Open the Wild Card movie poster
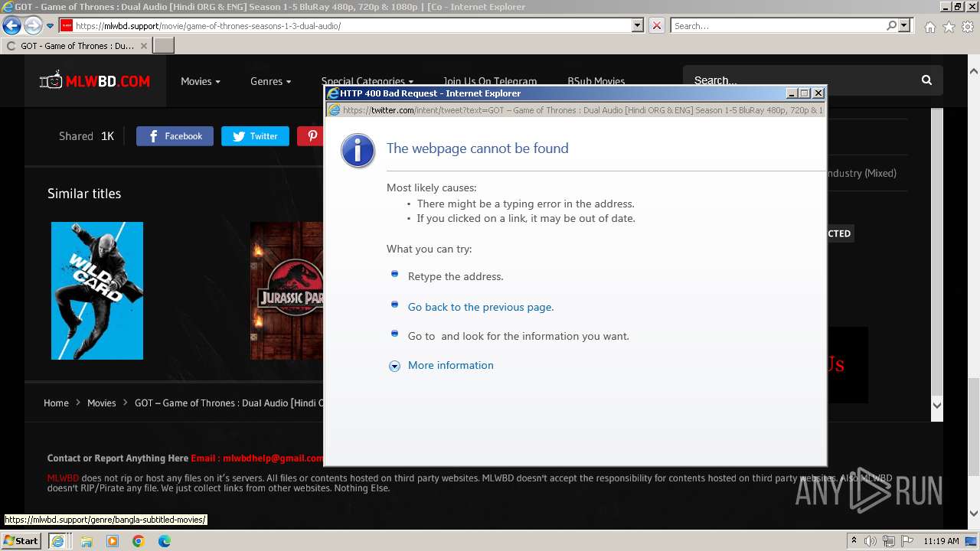 click(97, 291)
